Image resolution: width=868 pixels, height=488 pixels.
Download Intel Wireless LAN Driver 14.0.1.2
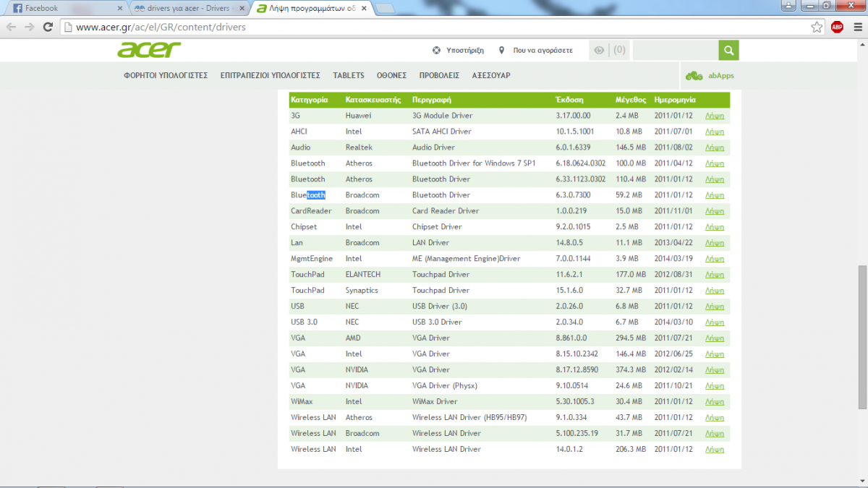pyautogui.click(x=715, y=450)
